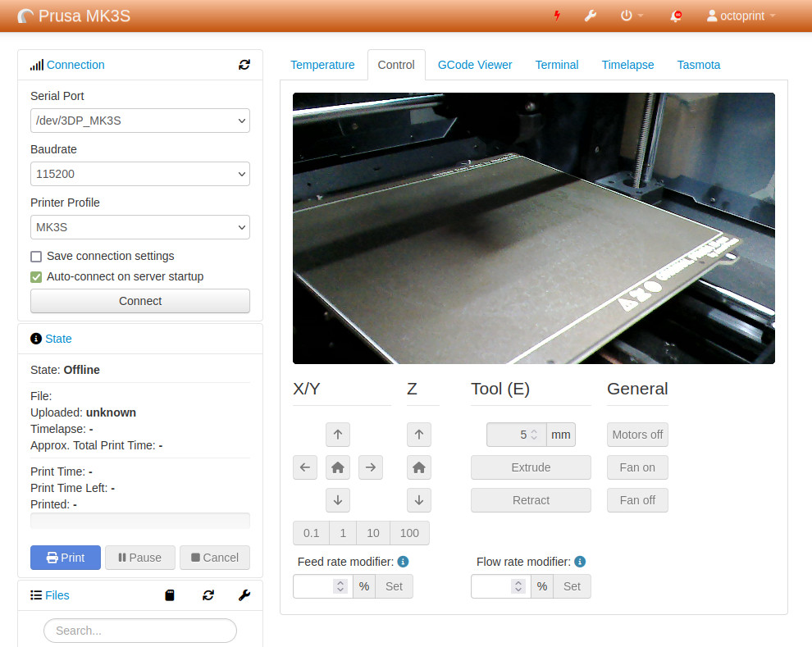This screenshot has height=647, width=812.
Task: Open the Serial Port dropdown
Action: (140, 121)
